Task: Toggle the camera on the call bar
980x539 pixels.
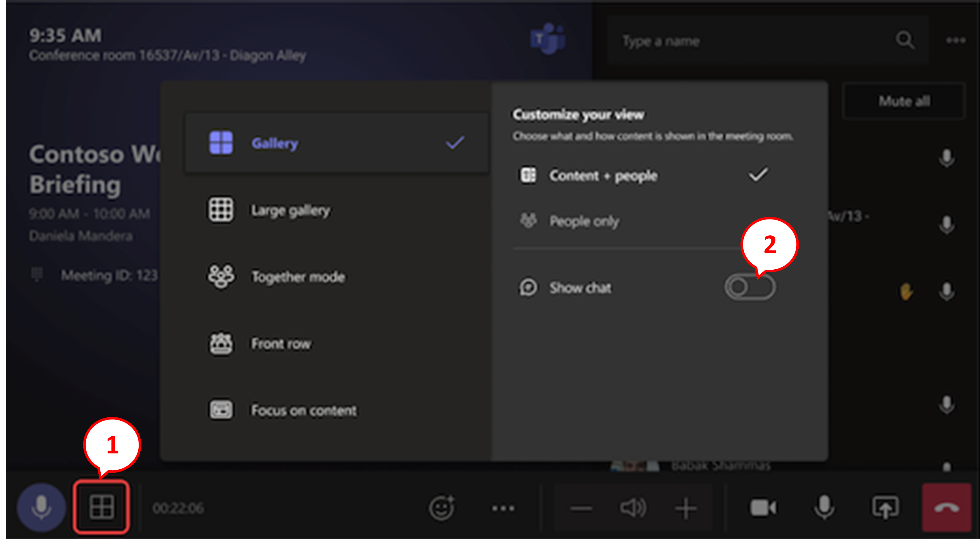Action: point(763,508)
